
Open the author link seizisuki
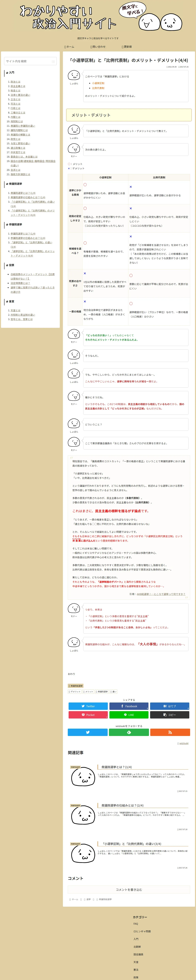coord(184,743)
